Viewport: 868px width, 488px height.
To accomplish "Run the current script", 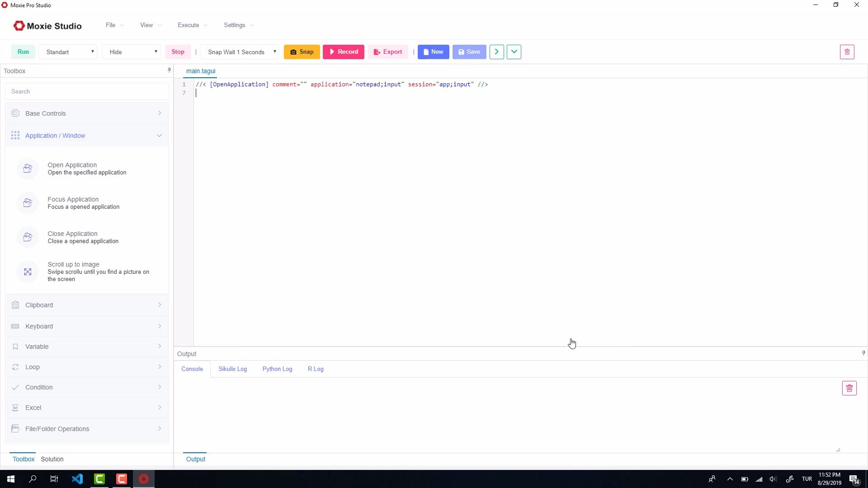I will pos(23,52).
